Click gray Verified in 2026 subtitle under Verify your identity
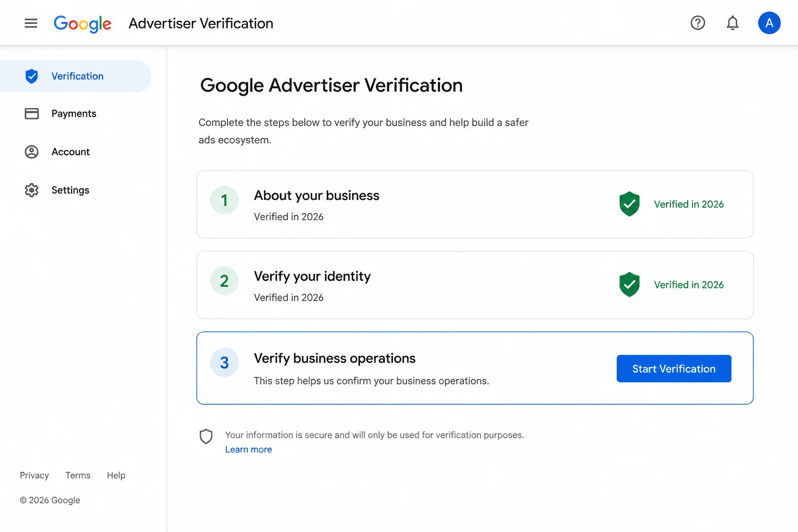The width and height of the screenshot is (798, 532). 289,298
